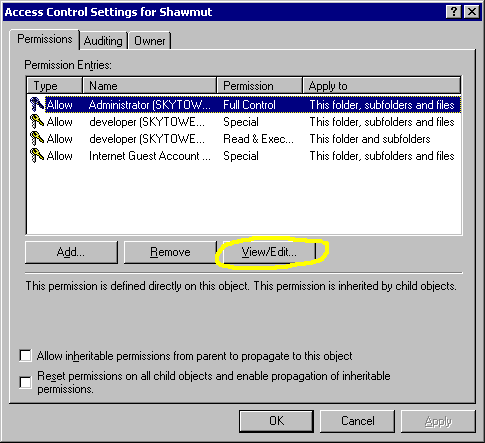The image size is (485, 443).
Task: Select the developer Read & Exec permission row
Action: click(244, 139)
